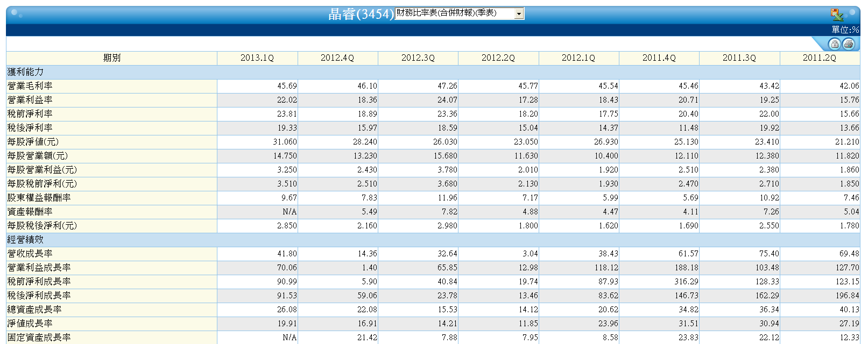Click the 稅後淨利成長率 row label
Image resolution: width=868 pixels, height=344 pixels.
tap(39, 296)
